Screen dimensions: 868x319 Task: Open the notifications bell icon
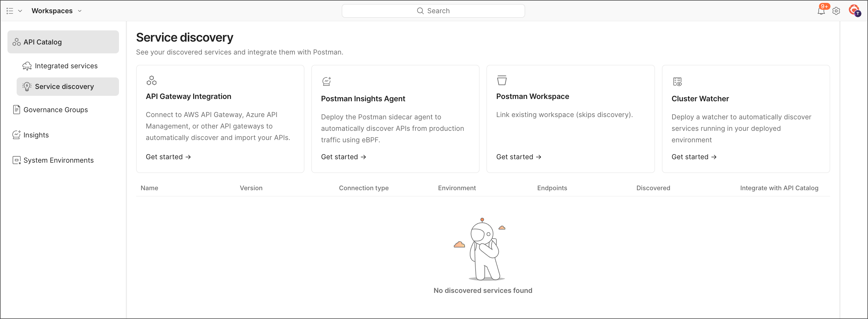click(821, 11)
